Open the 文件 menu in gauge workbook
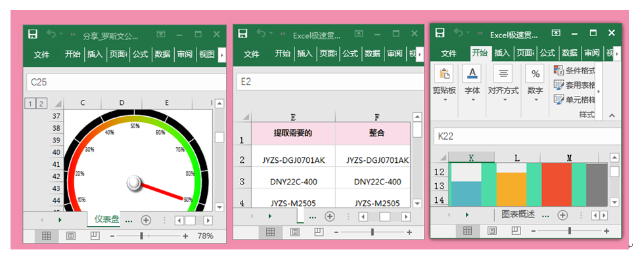The width and height of the screenshot is (644, 258). [x=41, y=54]
